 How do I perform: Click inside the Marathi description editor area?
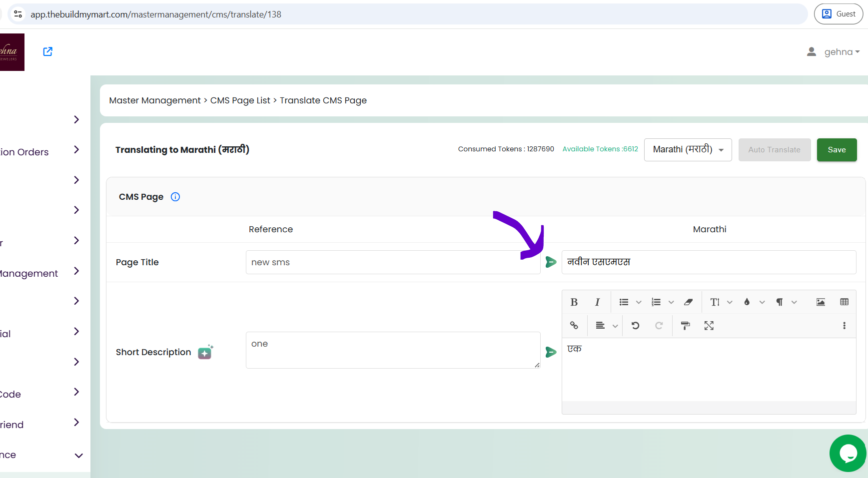point(709,370)
